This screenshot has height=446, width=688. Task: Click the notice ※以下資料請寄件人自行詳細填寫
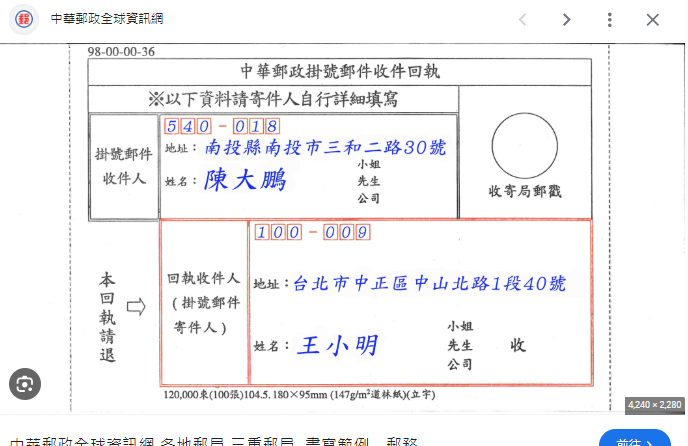(273, 99)
